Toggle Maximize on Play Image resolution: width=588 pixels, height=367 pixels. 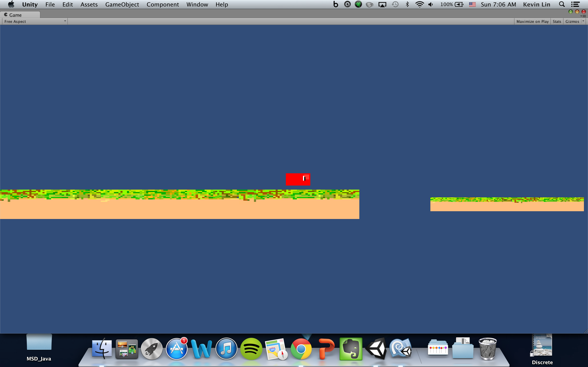532,21
